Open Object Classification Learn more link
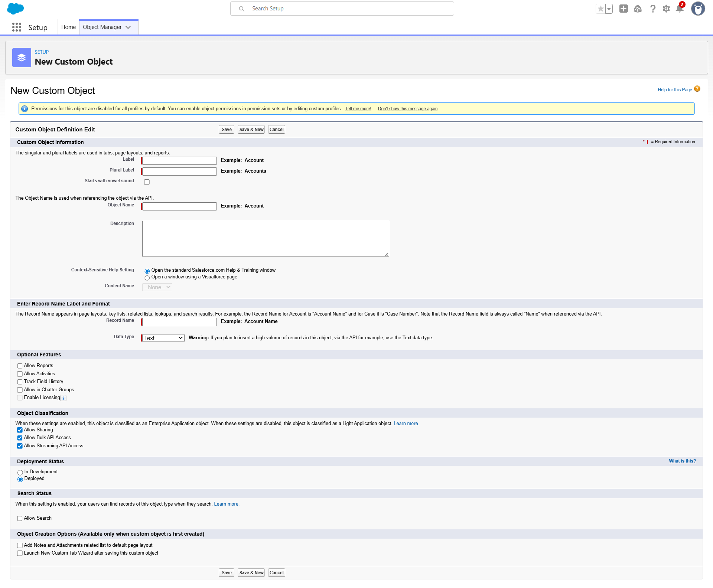Image resolution: width=713 pixels, height=588 pixels. (406, 424)
